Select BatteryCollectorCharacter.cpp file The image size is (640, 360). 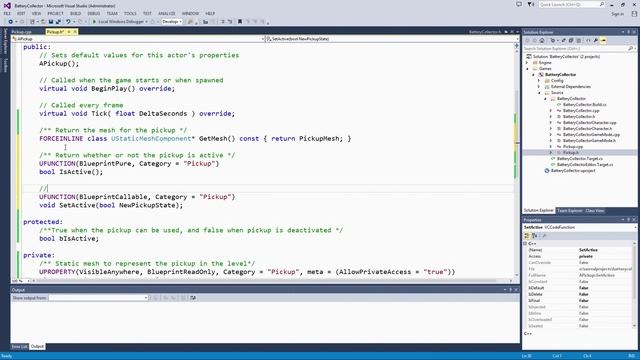[x=589, y=122]
